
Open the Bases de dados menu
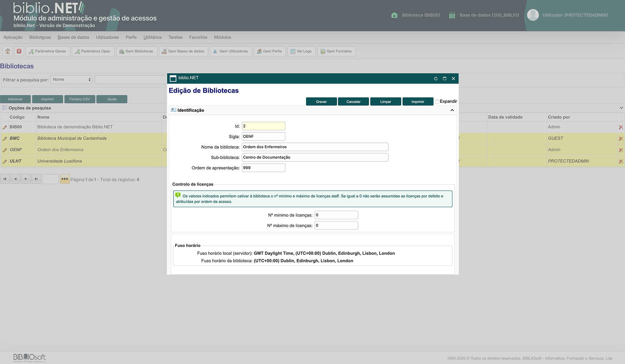pyautogui.click(x=73, y=37)
